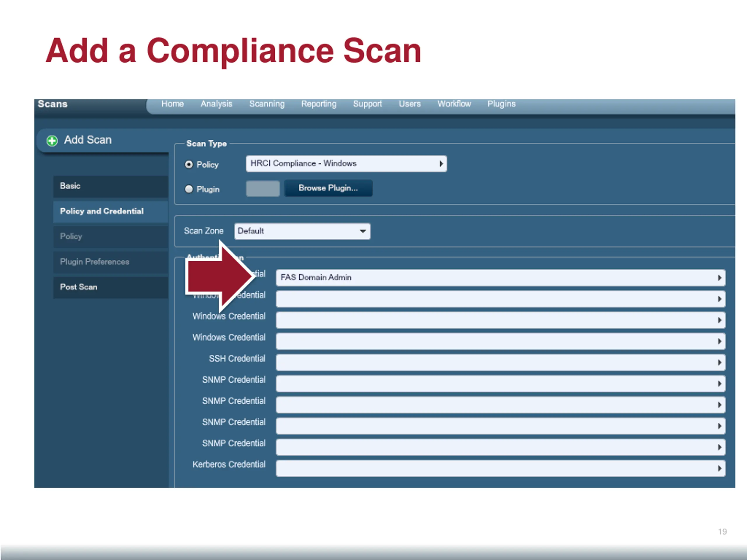The width and height of the screenshot is (747, 560).
Task: Open the SSH Credential dropdown
Action: tap(500, 362)
